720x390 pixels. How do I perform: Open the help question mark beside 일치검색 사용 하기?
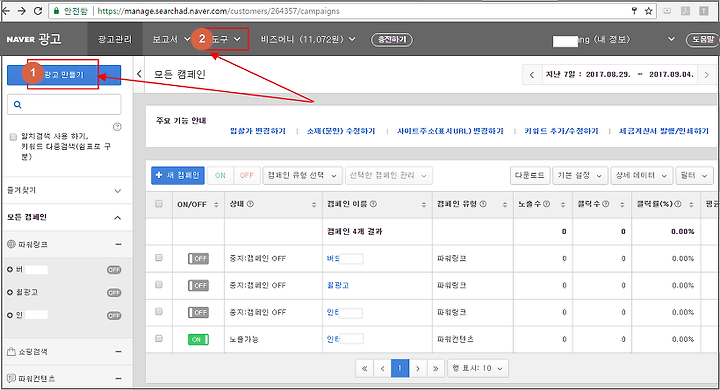point(117,127)
